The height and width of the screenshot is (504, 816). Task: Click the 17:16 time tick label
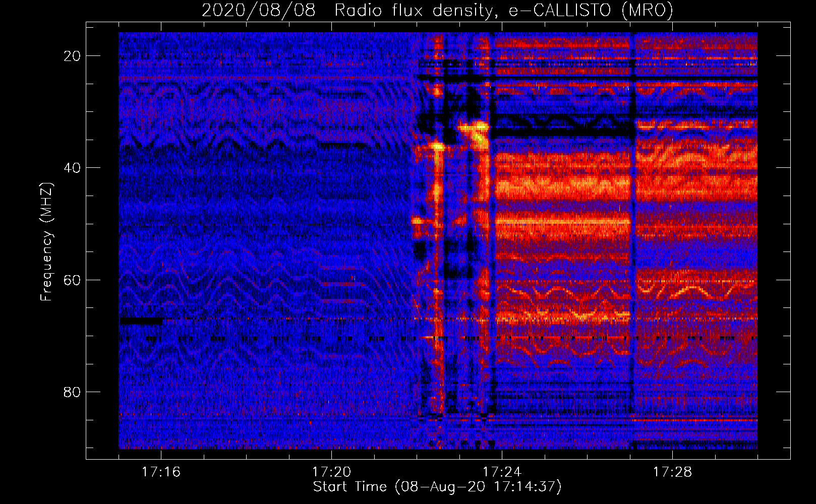[161, 472]
